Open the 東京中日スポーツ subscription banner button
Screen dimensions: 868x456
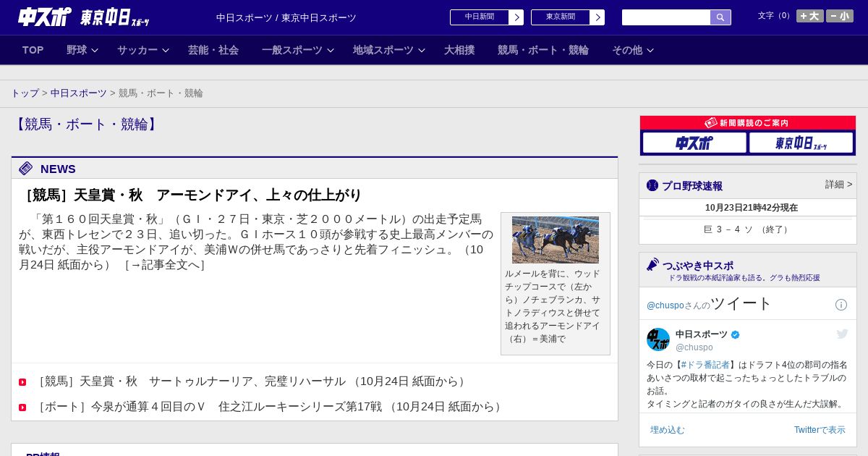coord(801,143)
